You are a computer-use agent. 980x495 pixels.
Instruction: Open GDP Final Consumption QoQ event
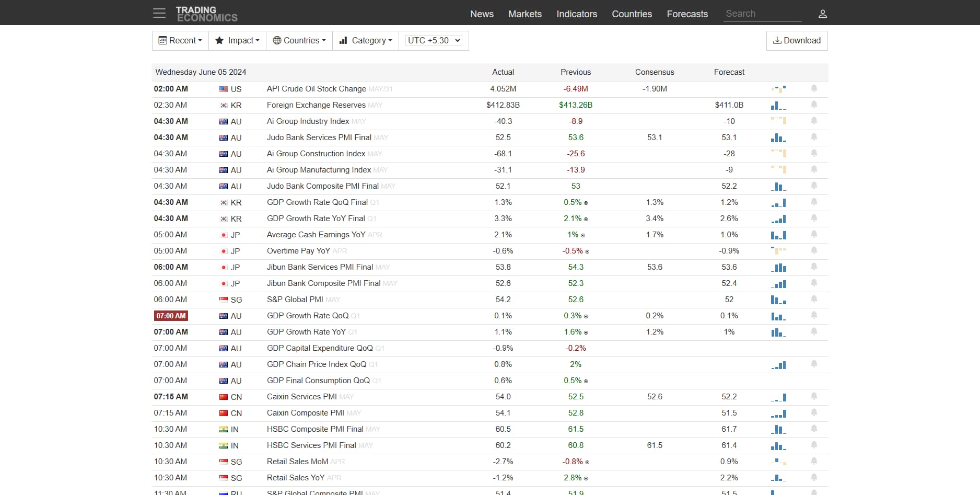pos(318,381)
